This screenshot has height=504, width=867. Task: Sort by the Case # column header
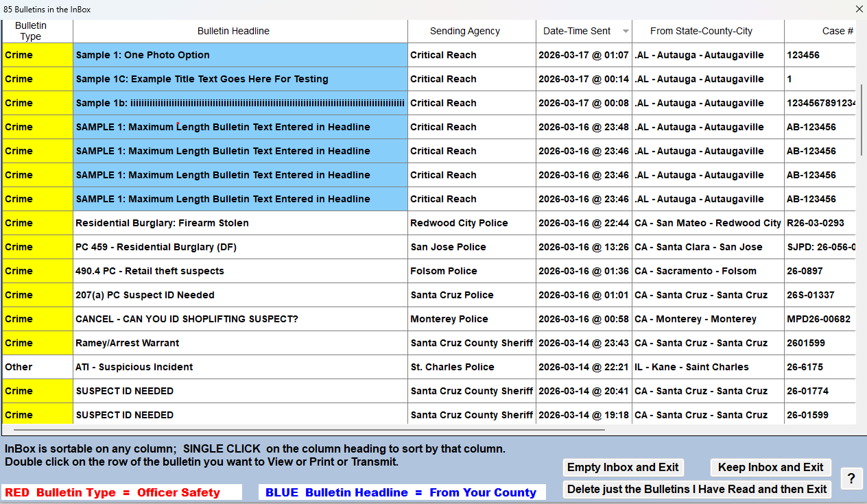(838, 31)
